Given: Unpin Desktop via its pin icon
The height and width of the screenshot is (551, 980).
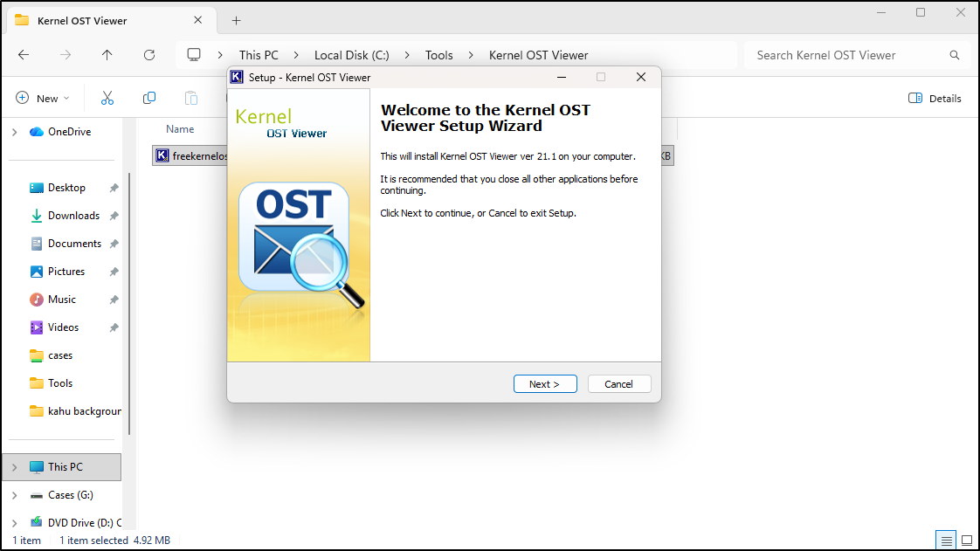Looking at the screenshot, I should tap(114, 188).
